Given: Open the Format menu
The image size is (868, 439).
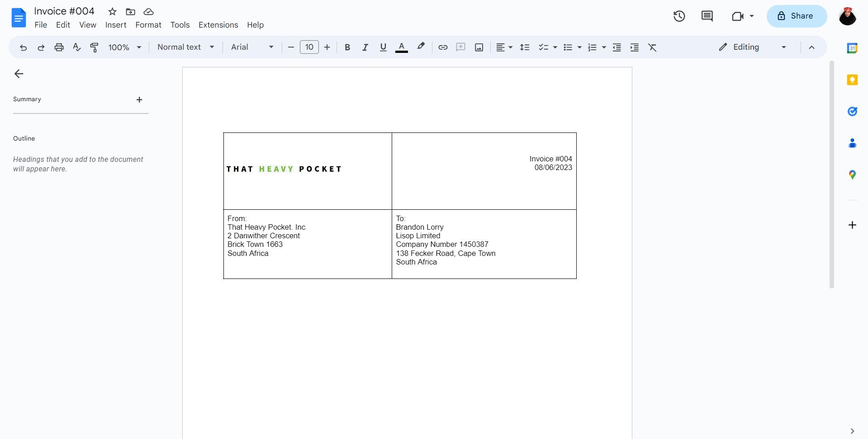Looking at the screenshot, I should coord(148,25).
